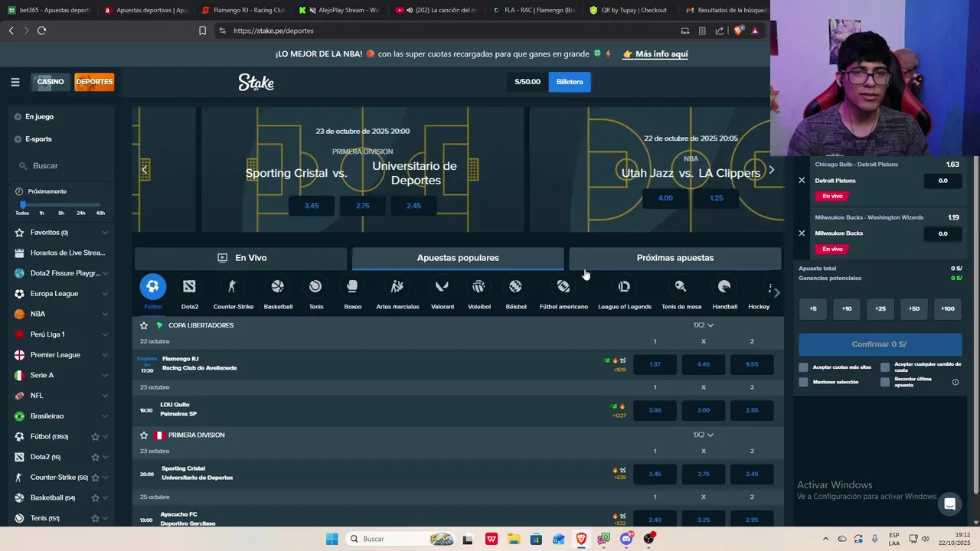980x551 pixels.
Task: Toggle the Próximamente filter switch
Action: point(19,191)
